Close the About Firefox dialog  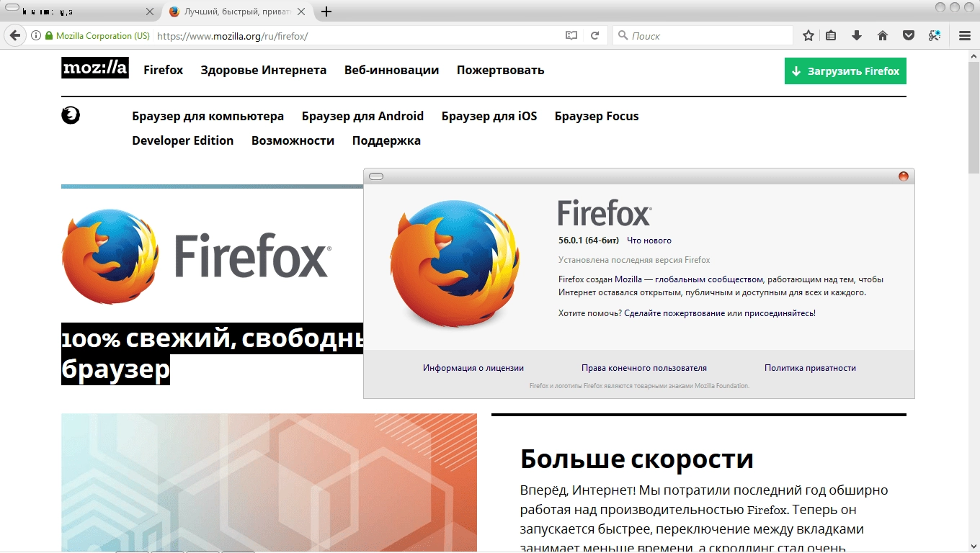click(904, 176)
